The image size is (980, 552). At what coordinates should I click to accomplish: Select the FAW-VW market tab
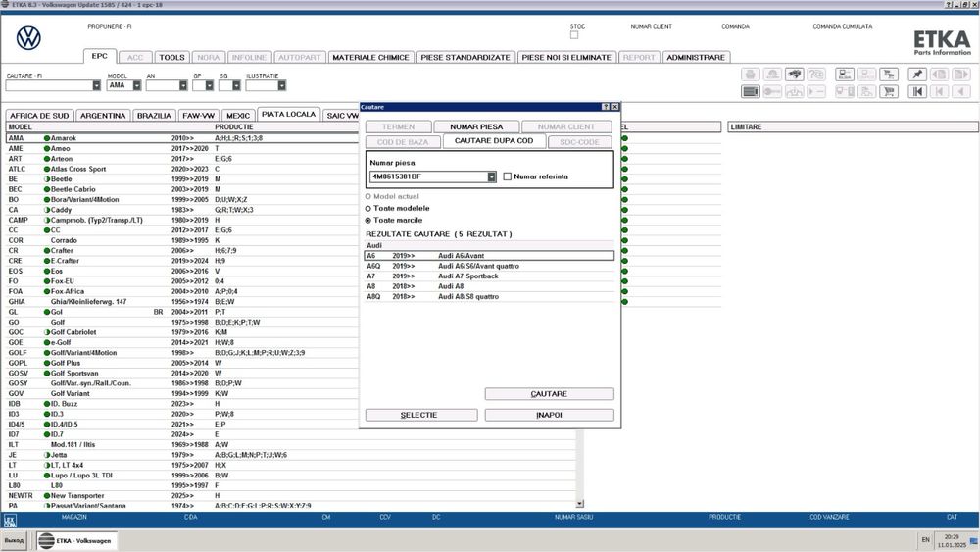click(x=199, y=116)
